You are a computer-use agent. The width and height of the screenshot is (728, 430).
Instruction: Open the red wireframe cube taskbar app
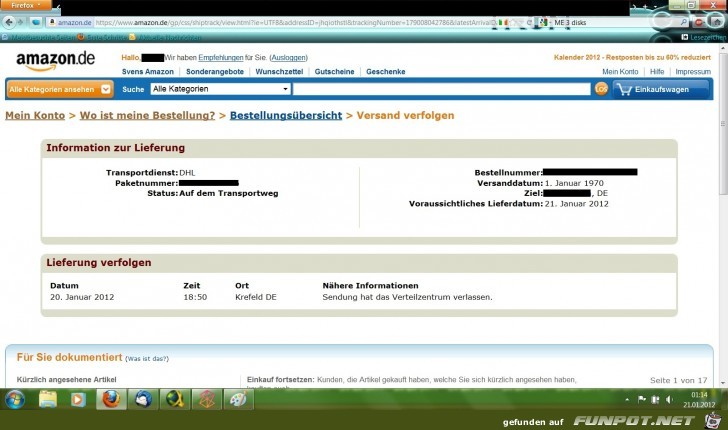207,399
